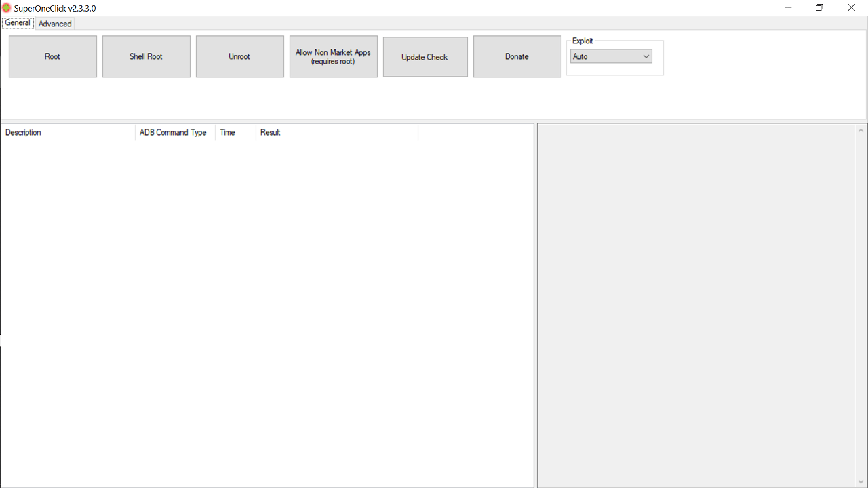Viewport: 868px width, 488px height.
Task: Sort by ADB Command Type column
Action: pyautogui.click(x=175, y=132)
